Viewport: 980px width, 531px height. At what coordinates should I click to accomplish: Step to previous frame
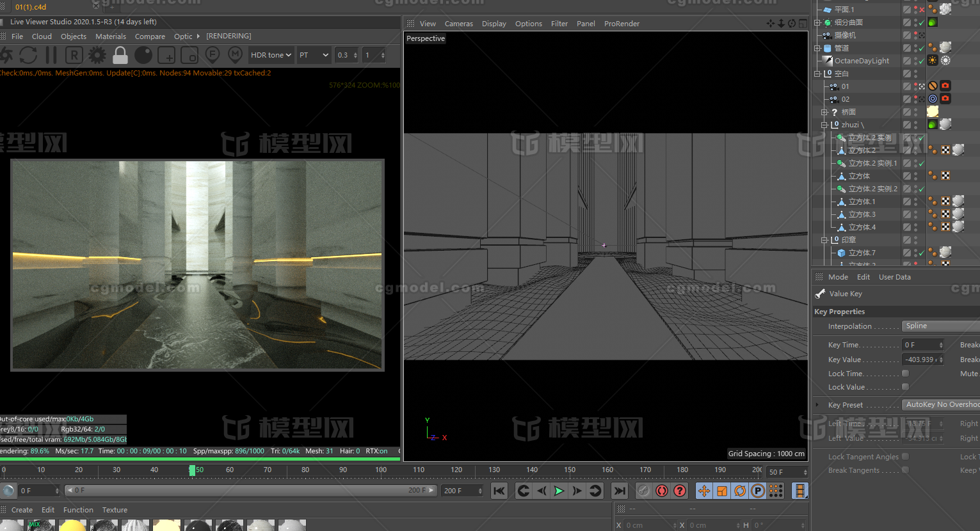[x=542, y=491]
